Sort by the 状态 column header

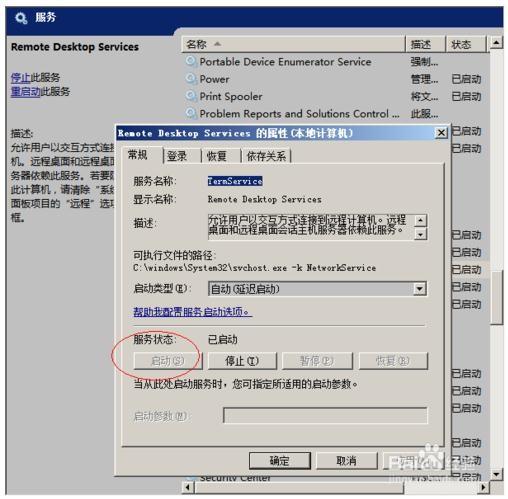click(x=466, y=44)
